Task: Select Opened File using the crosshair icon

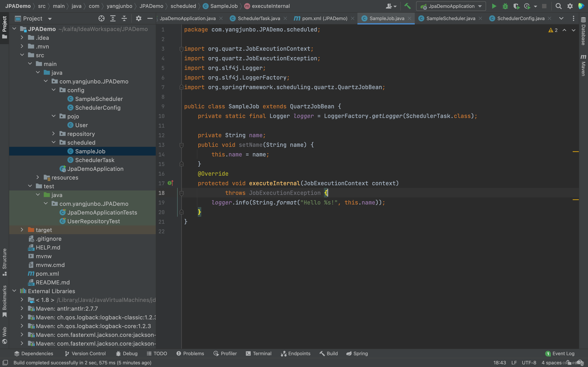Action: point(101,18)
